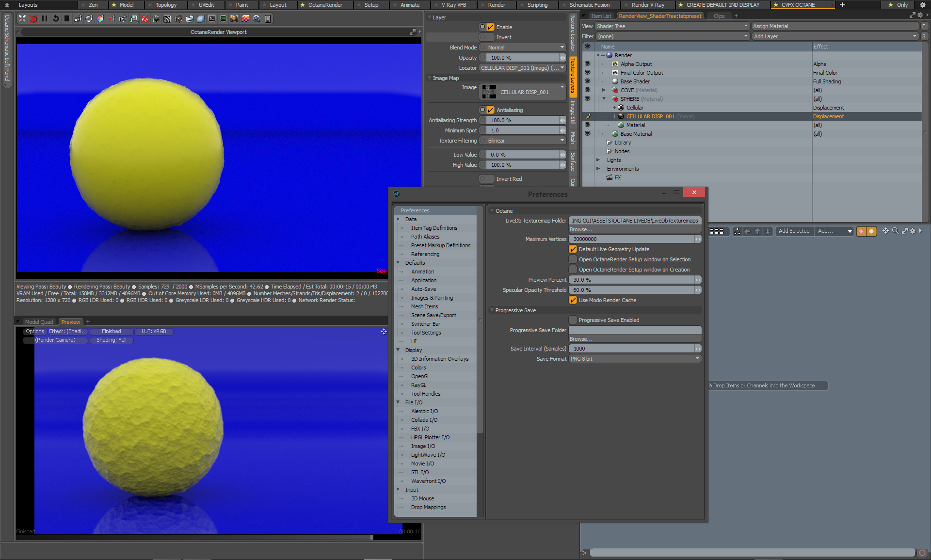Image resolution: width=931 pixels, height=560 pixels.
Task: Click the pause render icon
Action: (45, 18)
